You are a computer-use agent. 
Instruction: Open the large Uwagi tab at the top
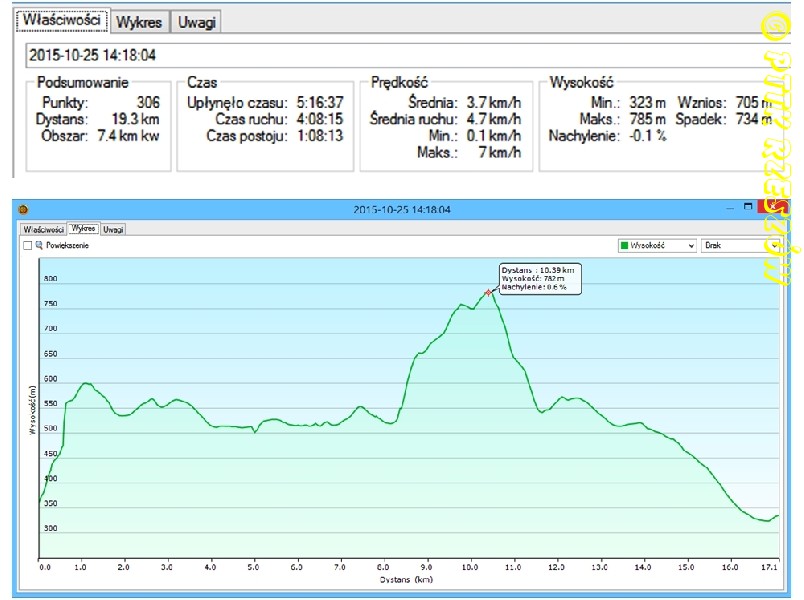195,21
